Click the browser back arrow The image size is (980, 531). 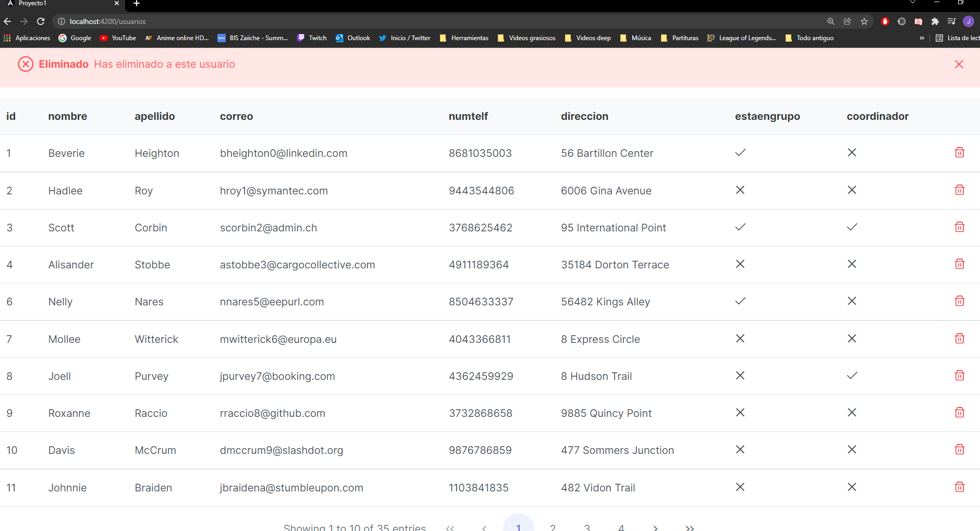pos(7,21)
